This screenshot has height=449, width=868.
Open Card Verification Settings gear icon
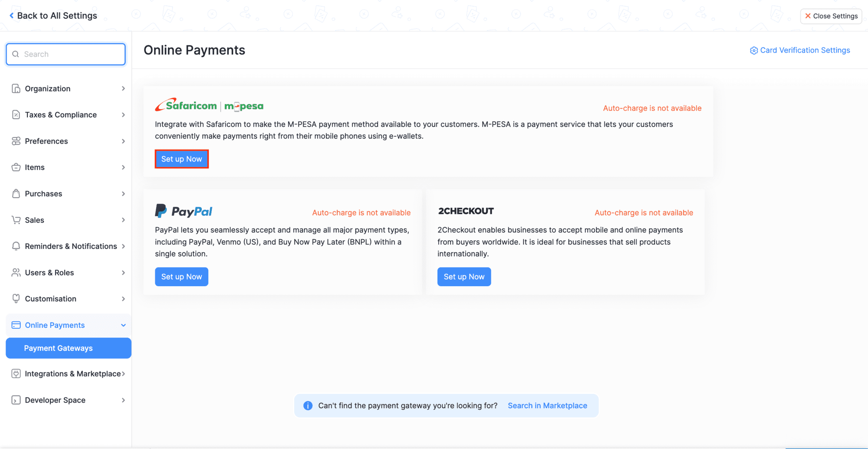click(x=754, y=50)
